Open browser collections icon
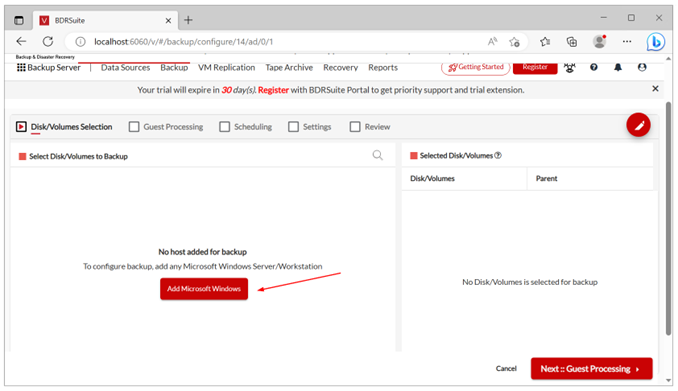 572,42
